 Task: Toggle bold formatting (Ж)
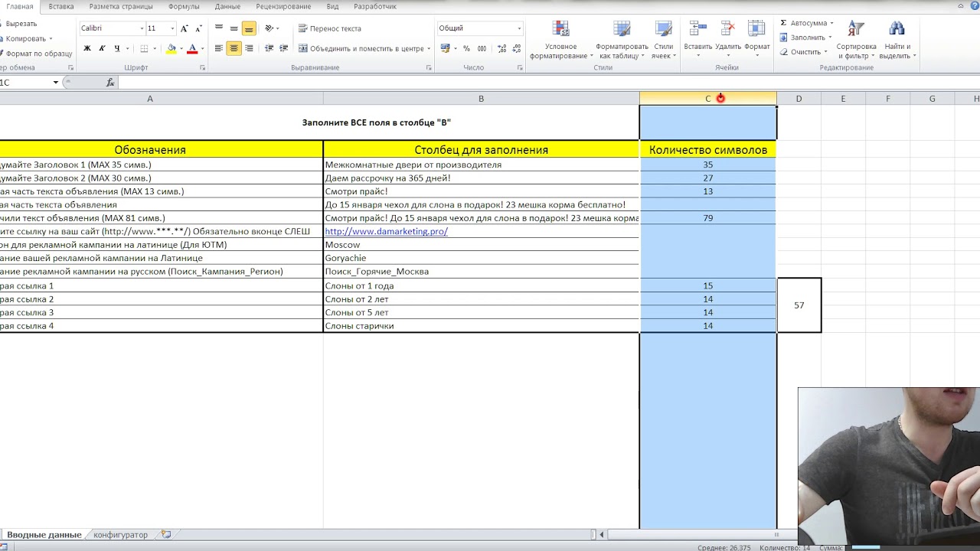[87, 48]
